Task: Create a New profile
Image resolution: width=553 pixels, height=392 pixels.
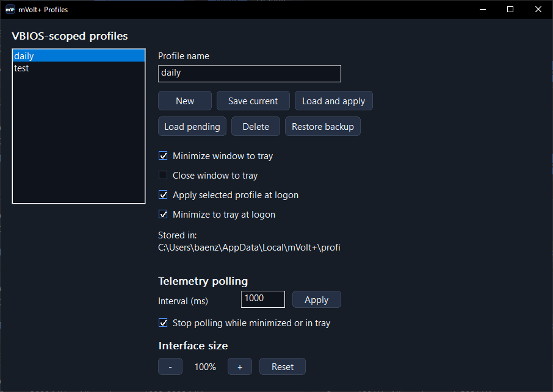Action: pos(185,101)
